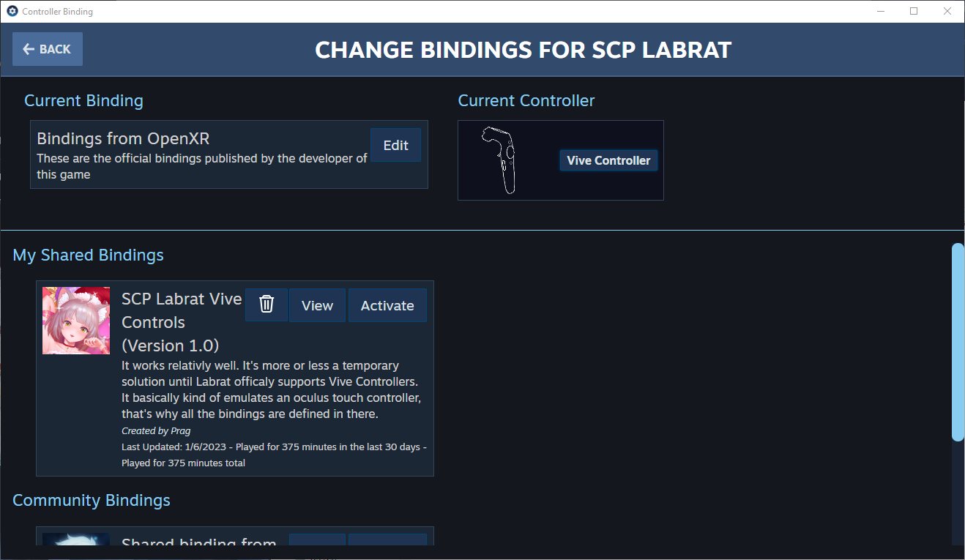Viewport: 965px width, 560px height.
Task: Close the Controller Binding window
Action: click(x=947, y=11)
